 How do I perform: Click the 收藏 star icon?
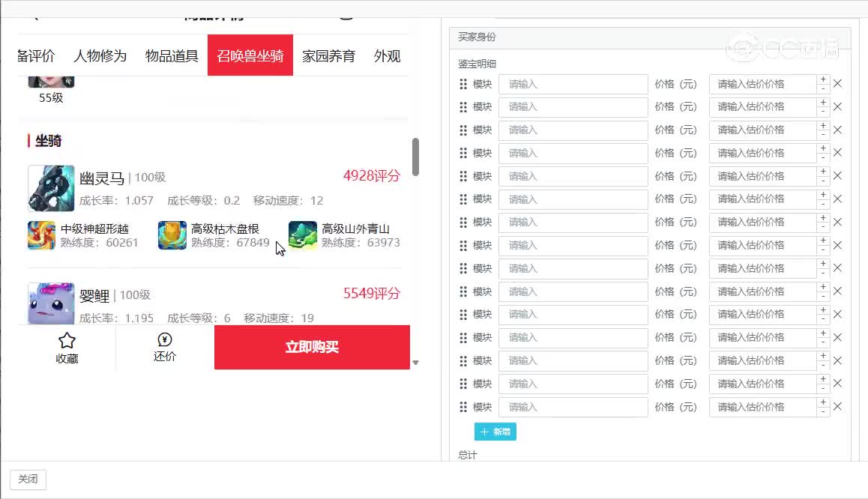[x=67, y=340]
